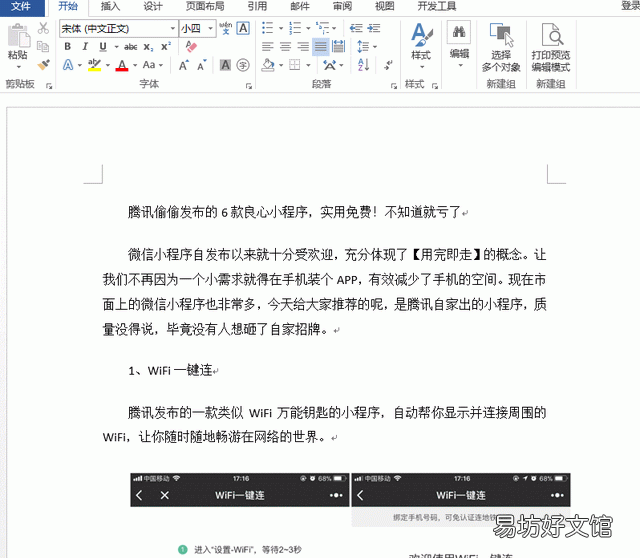Apply yellow text highlight color
The width and height of the screenshot is (640, 558).
[x=94, y=65]
